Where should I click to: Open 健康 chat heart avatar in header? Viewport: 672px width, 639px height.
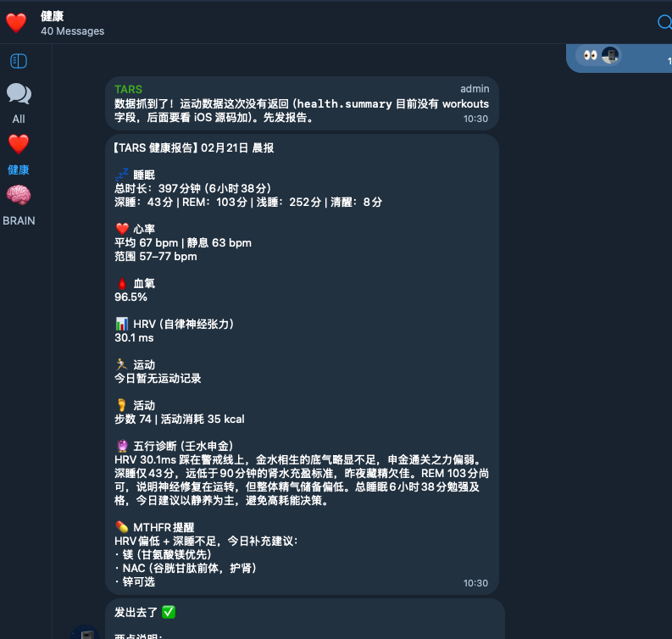pyautogui.click(x=16, y=23)
